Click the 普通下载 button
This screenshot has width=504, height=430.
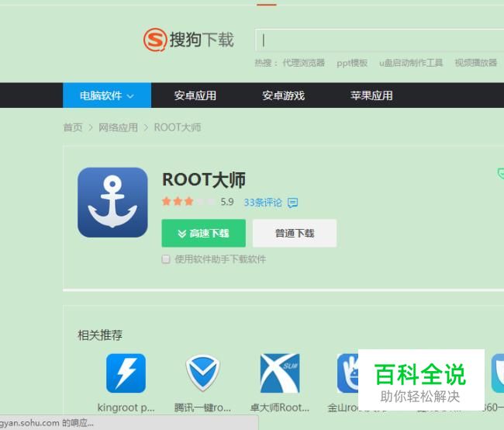pyautogui.click(x=295, y=233)
